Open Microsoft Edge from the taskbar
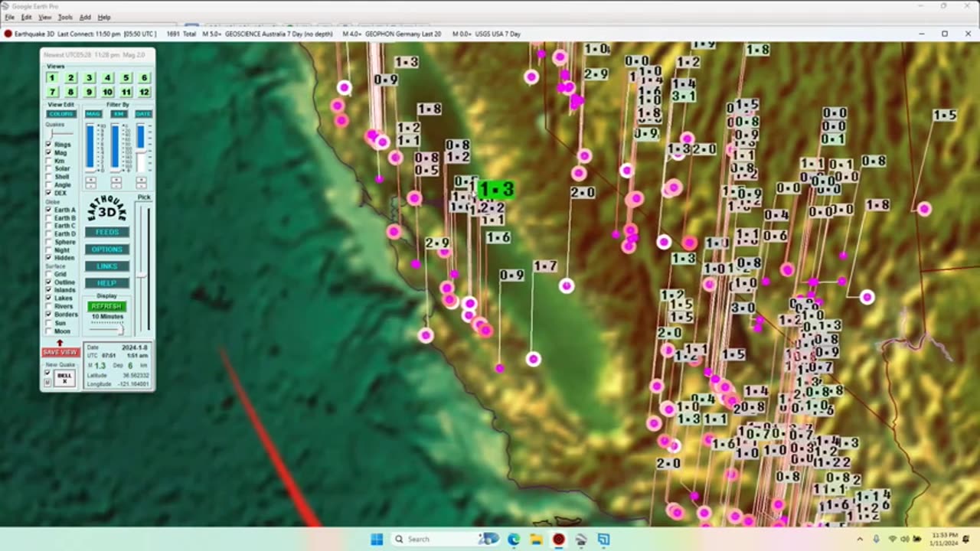 [514, 540]
